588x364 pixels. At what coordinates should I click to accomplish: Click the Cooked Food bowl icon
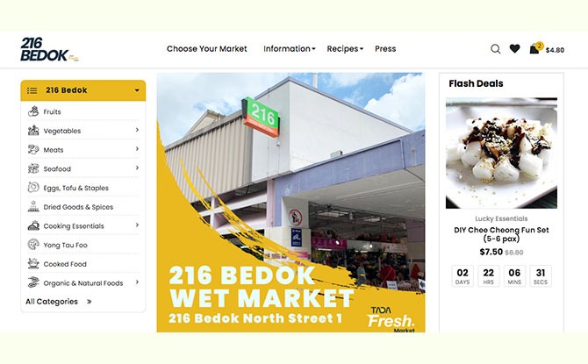pos(33,263)
